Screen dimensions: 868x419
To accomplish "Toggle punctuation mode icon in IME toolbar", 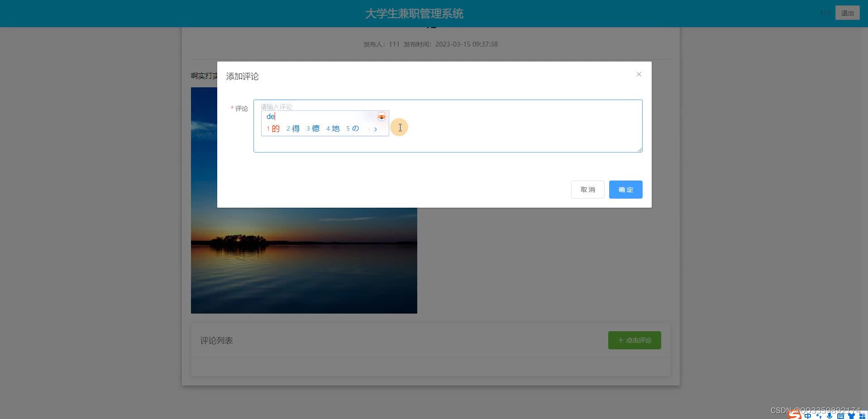I will point(819,415).
